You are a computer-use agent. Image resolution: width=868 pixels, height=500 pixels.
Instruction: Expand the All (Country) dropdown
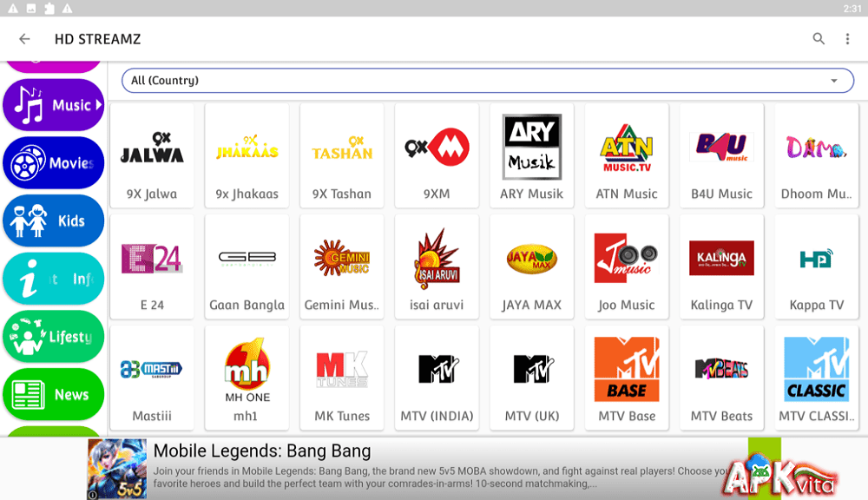pyautogui.click(x=487, y=80)
